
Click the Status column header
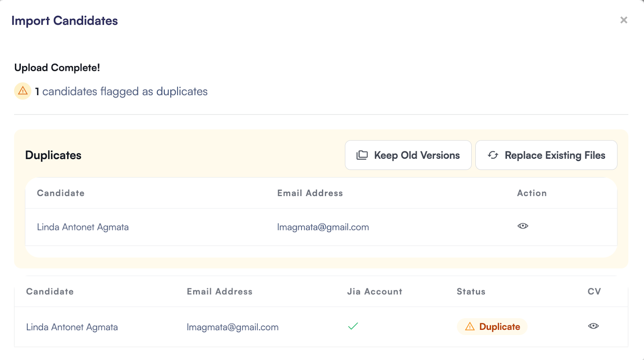[471, 292]
